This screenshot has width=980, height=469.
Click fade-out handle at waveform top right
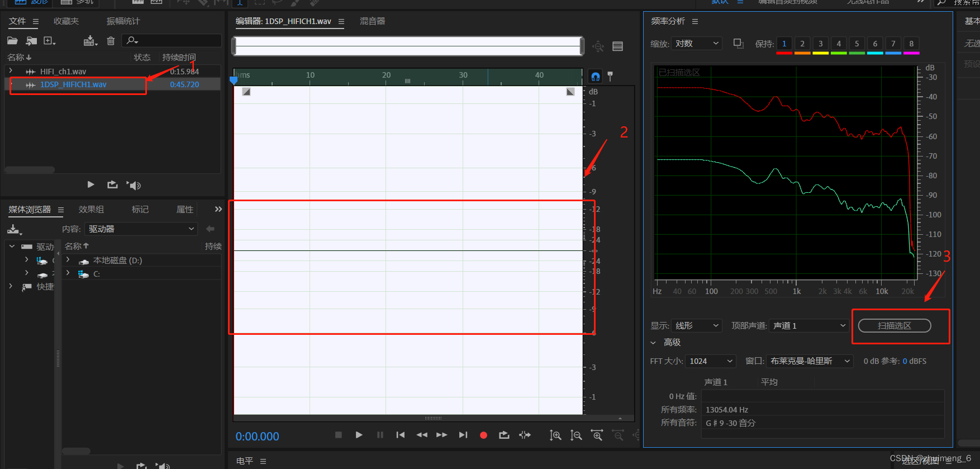(570, 91)
